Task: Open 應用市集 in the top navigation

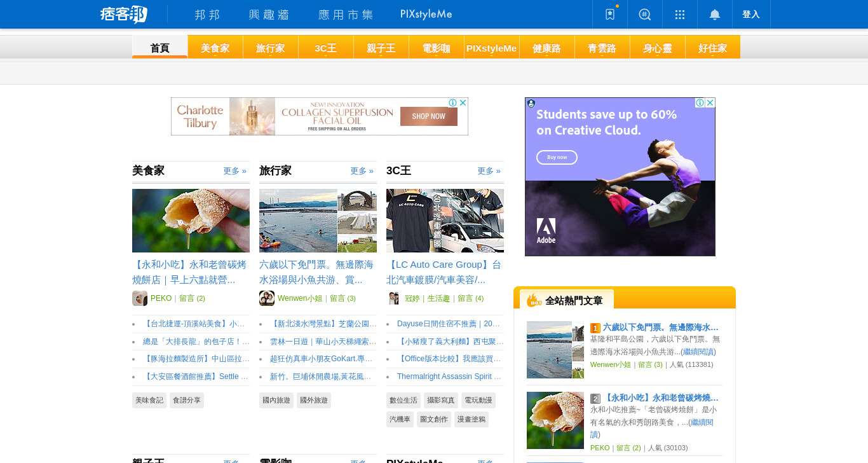Action: [346, 14]
